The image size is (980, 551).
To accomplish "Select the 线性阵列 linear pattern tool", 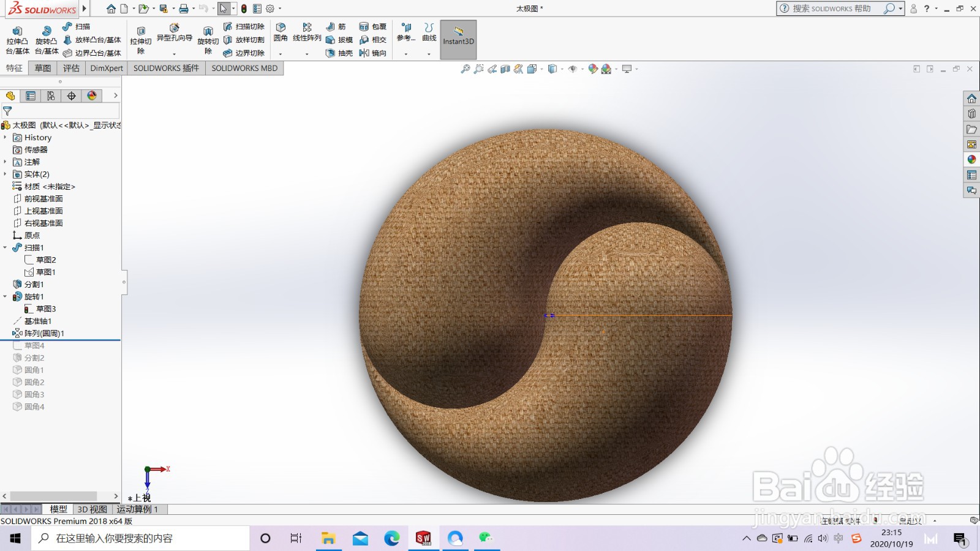I will (307, 32).
